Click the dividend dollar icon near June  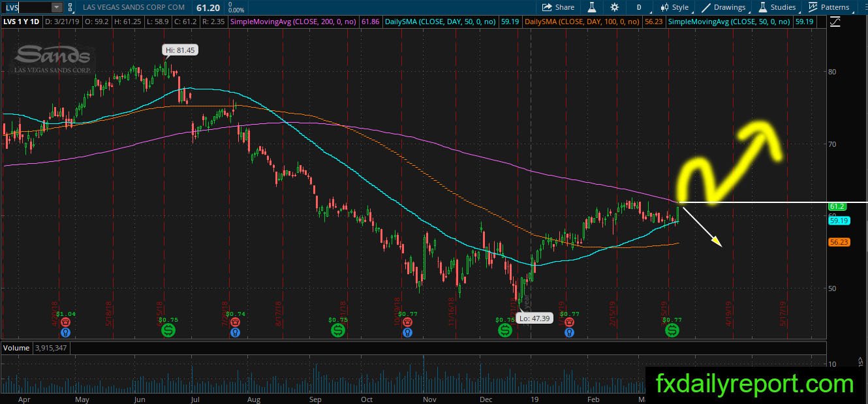(x=167, y=331)
